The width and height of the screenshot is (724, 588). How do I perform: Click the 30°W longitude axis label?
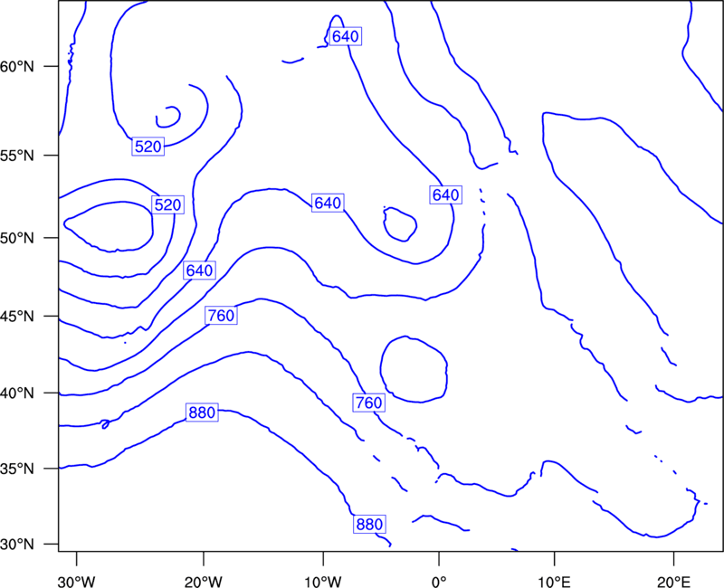coord(77,582)
